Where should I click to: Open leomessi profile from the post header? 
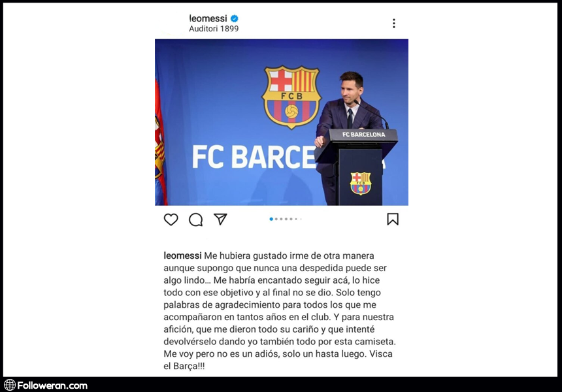[x=208, y=18]
